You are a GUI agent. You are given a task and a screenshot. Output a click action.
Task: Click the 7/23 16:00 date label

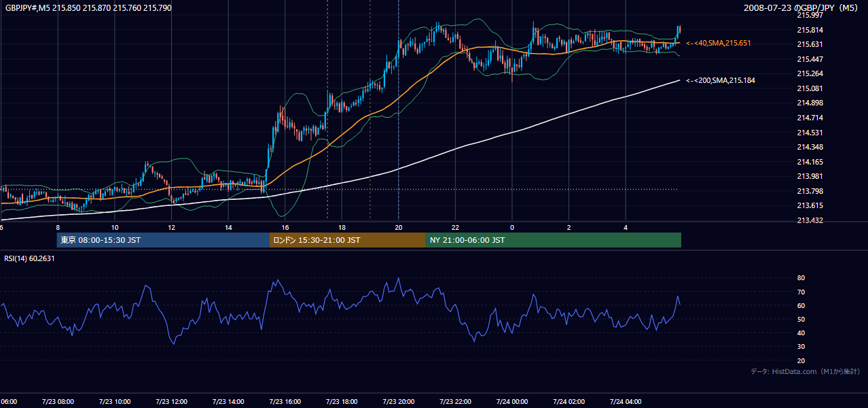(285, 402)
